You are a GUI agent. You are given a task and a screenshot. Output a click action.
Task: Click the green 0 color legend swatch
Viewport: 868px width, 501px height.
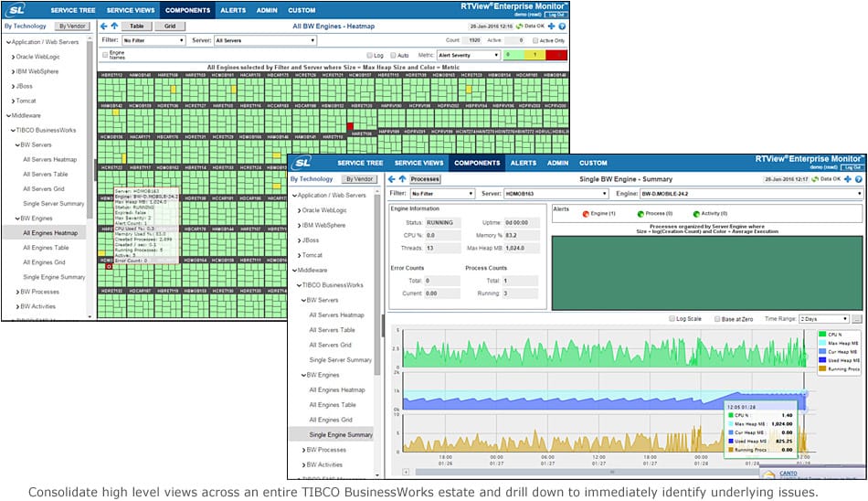pos(513,55)
